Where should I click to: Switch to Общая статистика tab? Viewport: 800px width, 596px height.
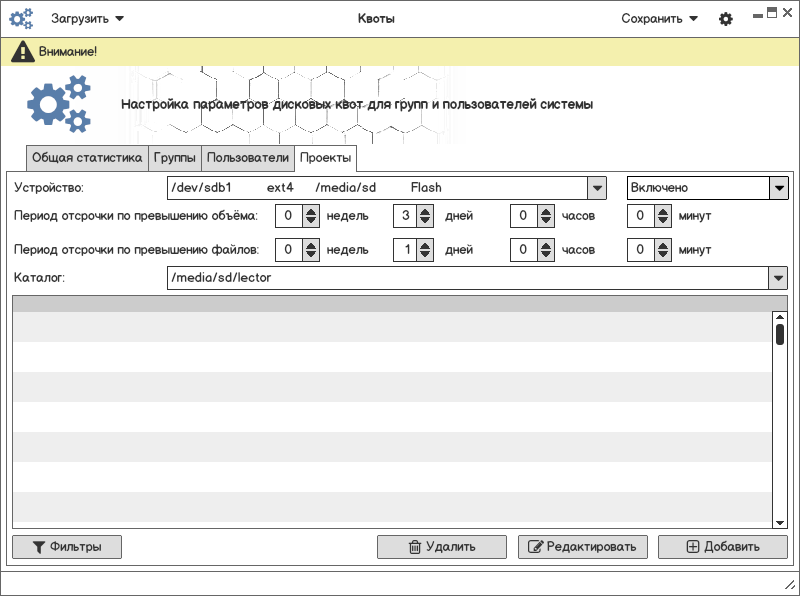87,158
